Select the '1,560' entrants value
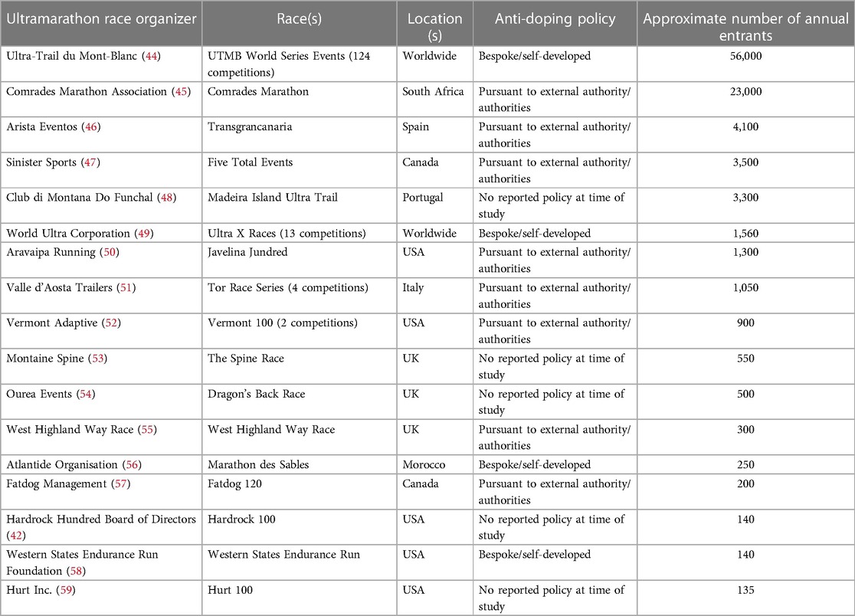The width and height of the screenshot is (855, 616). click(x=746, y=234)
